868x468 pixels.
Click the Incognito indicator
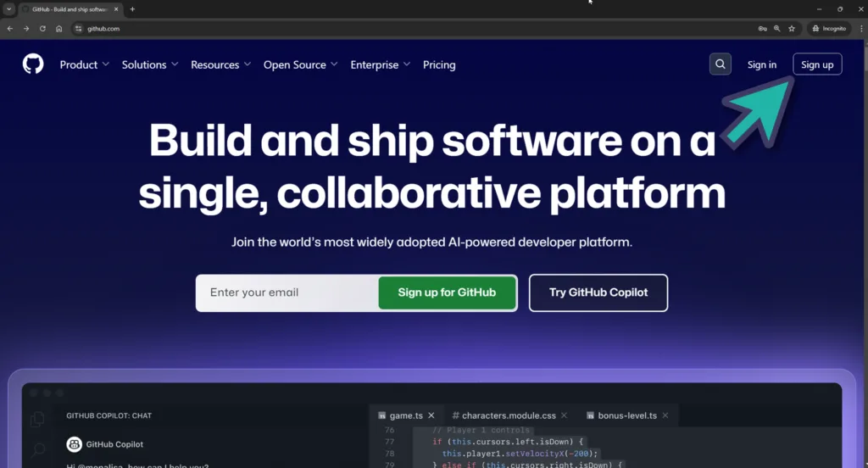pyautogui.click(x=829, y=28)
